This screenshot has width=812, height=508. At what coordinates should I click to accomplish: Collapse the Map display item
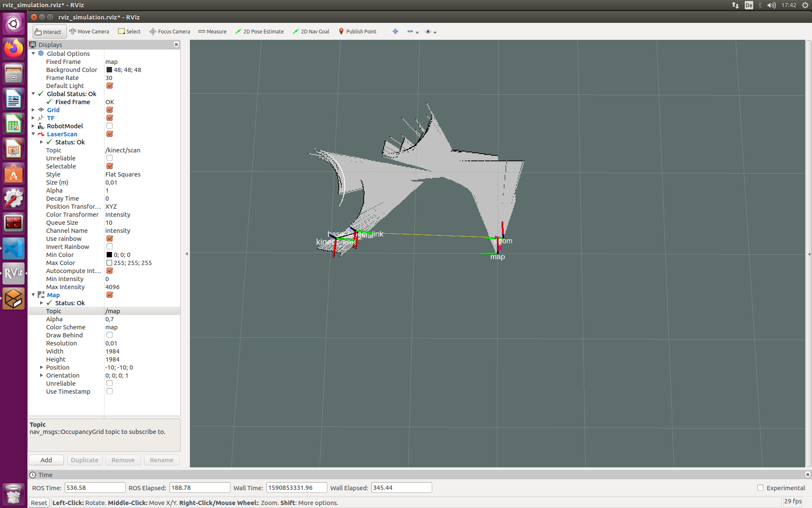(x=33, y=295)
